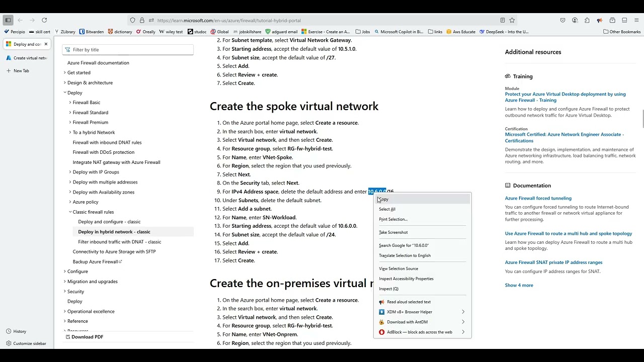The width and height of the screenshot is (644, 362).
Task: Click Download PDF button
Action: click(x=84, y=337)
